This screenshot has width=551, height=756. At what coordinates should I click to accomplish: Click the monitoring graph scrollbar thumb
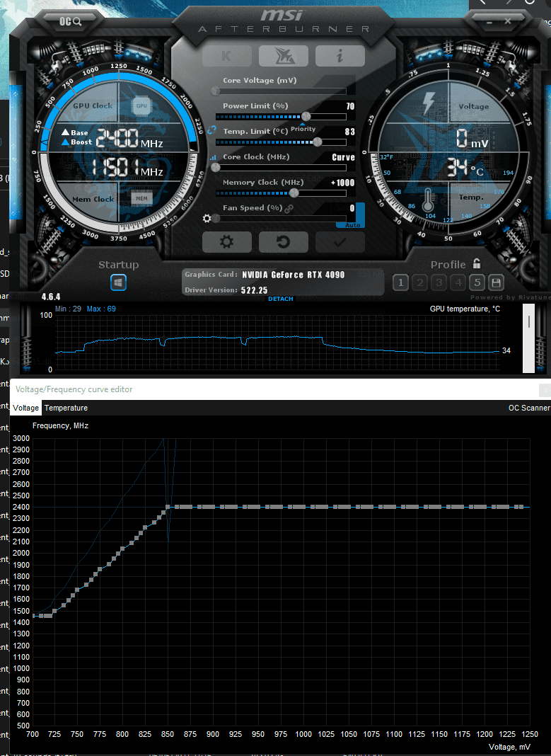(x=529, y=321)
